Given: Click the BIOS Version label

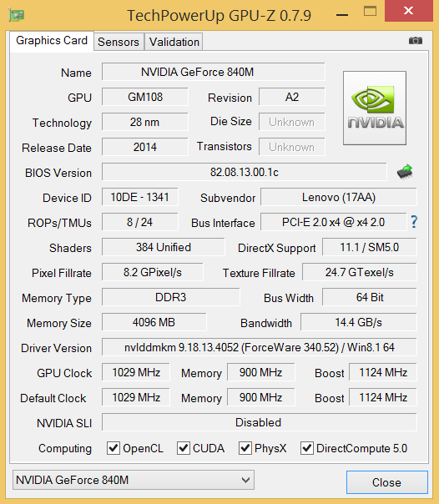Looking at the screenshot, I should click(x=58, y=173).
